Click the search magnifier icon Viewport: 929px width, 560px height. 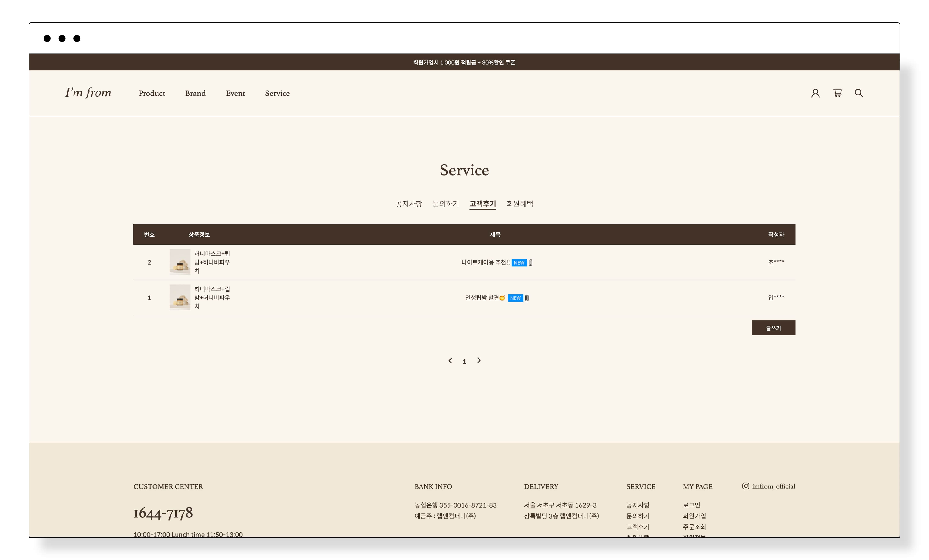[x=859, y=93]
